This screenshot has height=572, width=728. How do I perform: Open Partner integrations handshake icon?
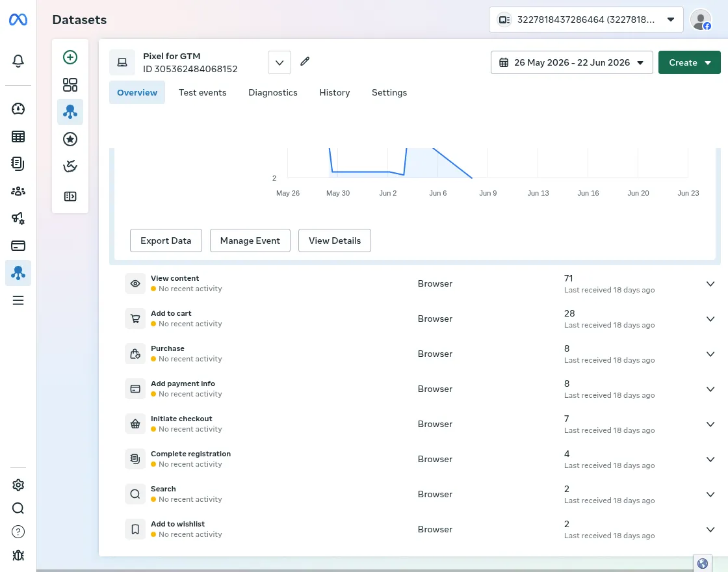[x=70, y=166]
